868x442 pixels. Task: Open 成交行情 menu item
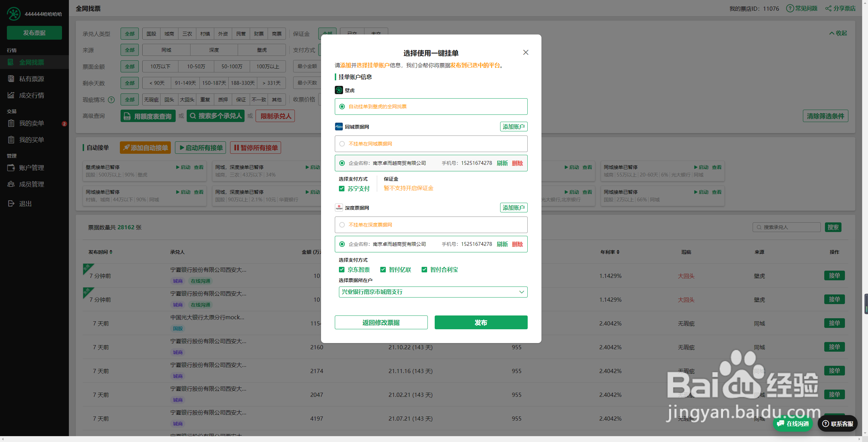[x=31, y=96]
